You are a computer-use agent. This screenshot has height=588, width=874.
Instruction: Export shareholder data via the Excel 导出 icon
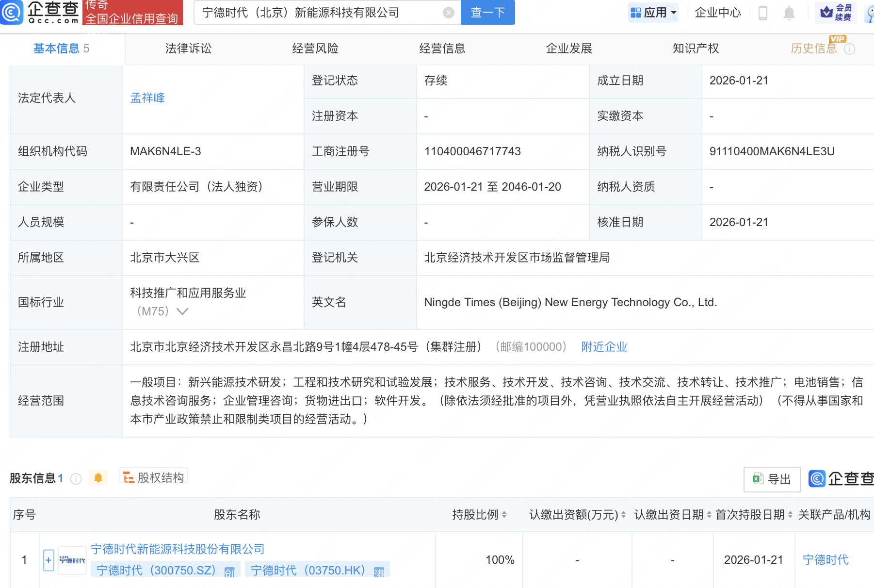click(772, 479)
